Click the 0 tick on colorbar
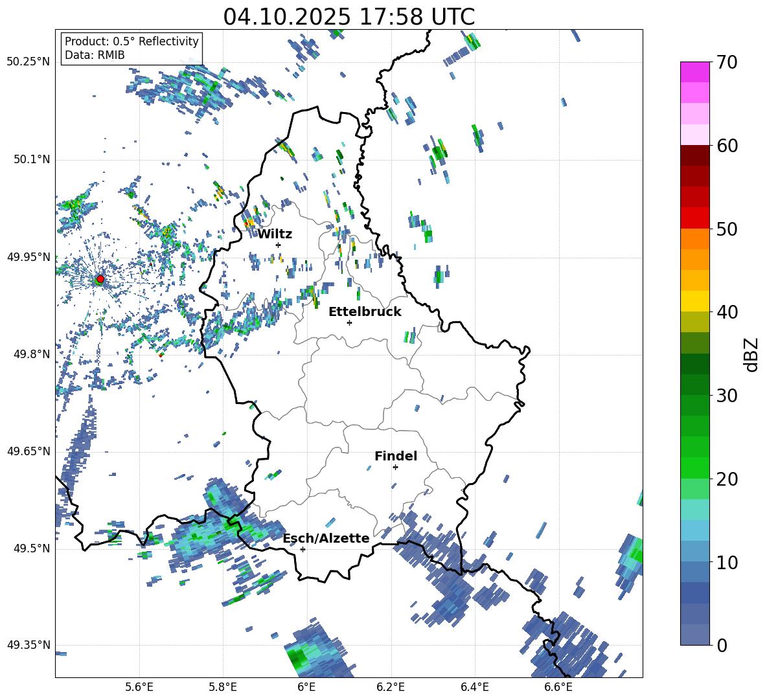 [722, 646]
